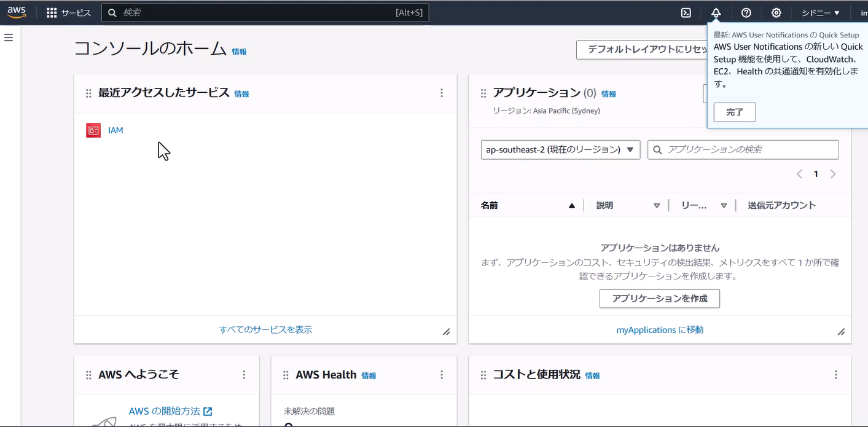Focus the アプリケーションの検索 field
868x427 pixels.
(x=743, y=150)
